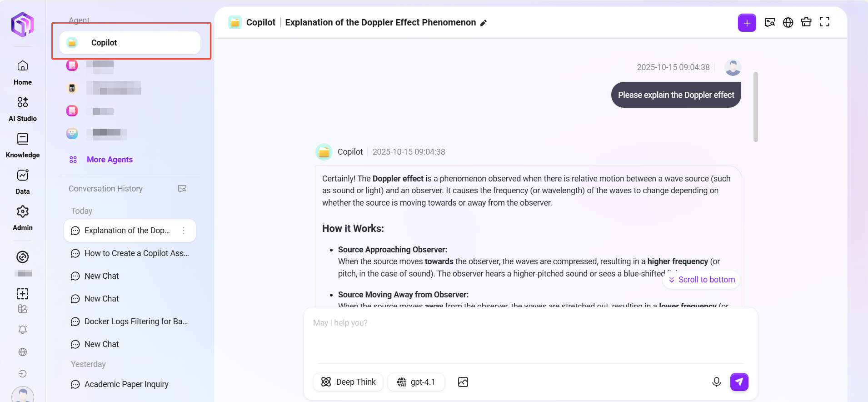
Task: Open the globe language icon in header
Action: point(788,23)
